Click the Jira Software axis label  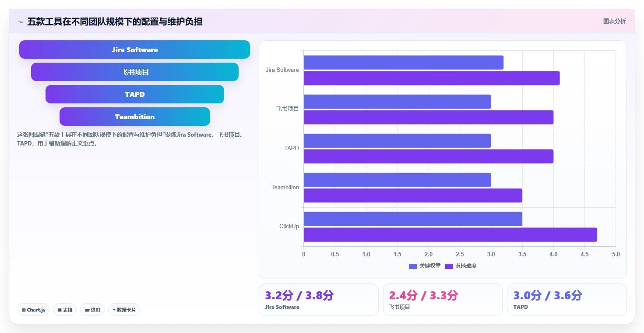click(282, 70)
